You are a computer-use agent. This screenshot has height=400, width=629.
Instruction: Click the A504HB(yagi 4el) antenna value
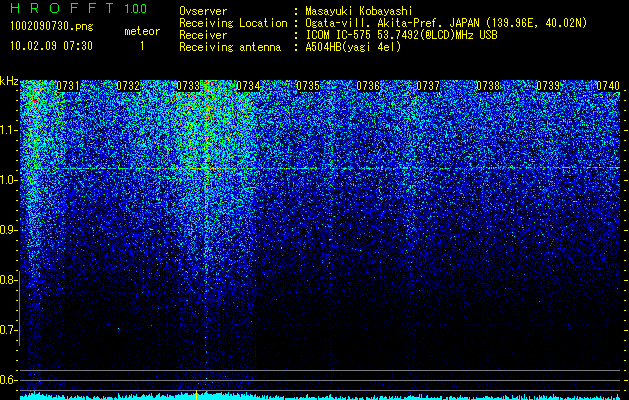point(353,47)
